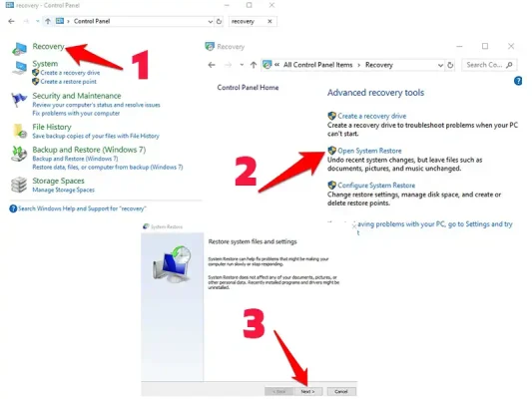This screenshot has height=399, width=532.
Task: Click 'Manage Storage Spaces' link
Action: coord(64,190)
